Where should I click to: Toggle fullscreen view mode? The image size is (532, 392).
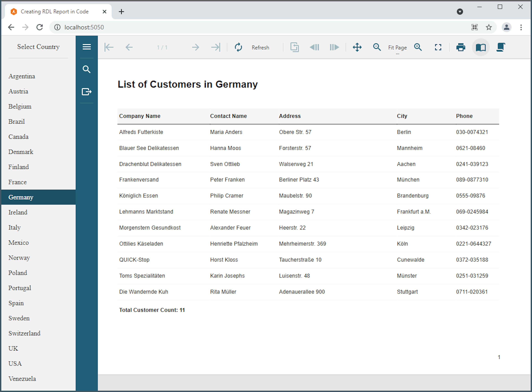click(x=438, y=47)
